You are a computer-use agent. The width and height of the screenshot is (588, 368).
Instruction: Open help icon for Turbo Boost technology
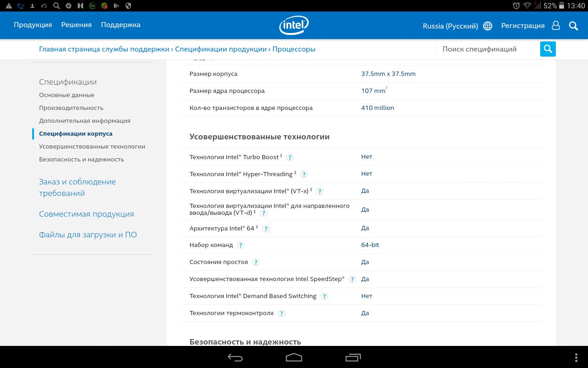point(290,157)
